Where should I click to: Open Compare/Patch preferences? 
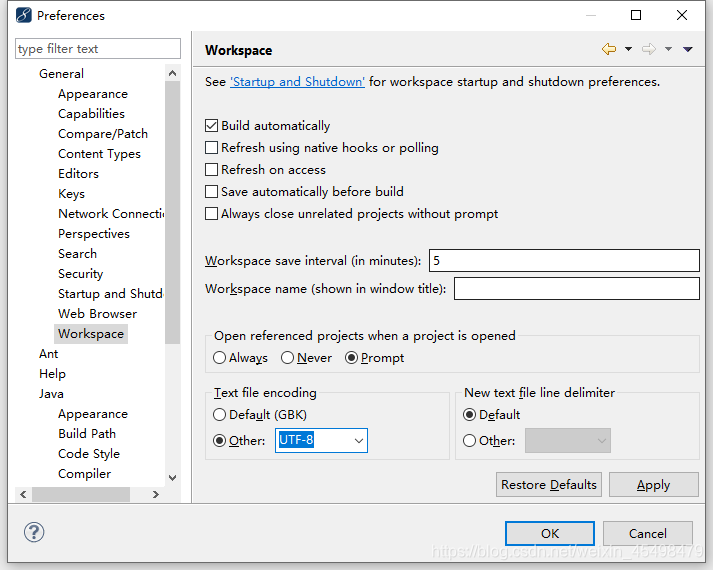103,134
